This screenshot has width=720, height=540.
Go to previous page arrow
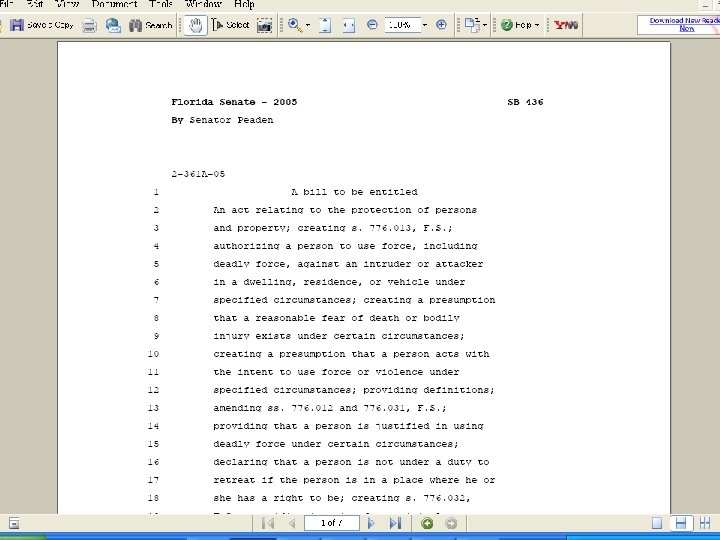click(292, 523)
